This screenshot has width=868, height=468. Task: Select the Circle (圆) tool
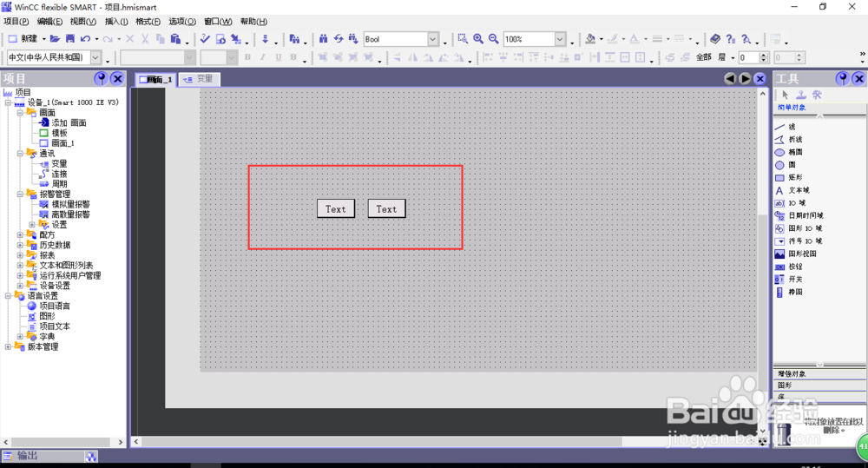pos(786,164)
